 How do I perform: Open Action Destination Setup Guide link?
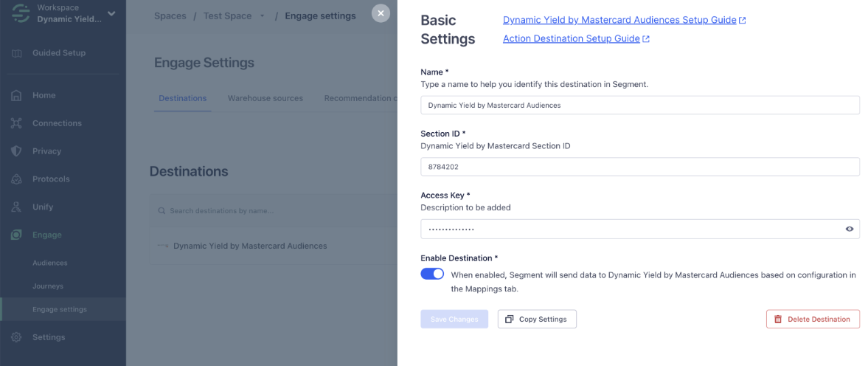tap(572, 39)
